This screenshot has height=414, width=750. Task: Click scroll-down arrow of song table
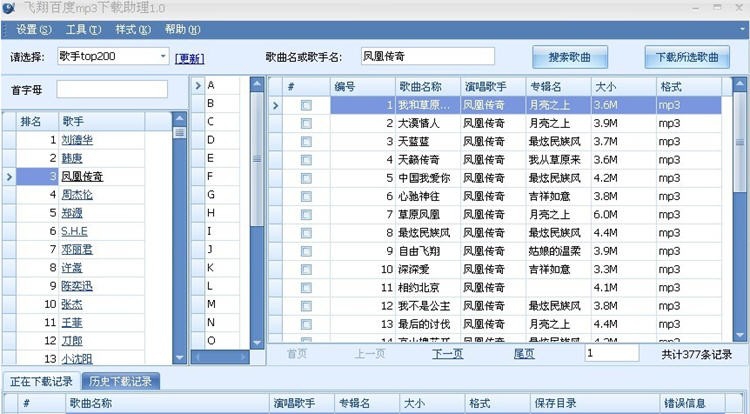tap(739, 336)
